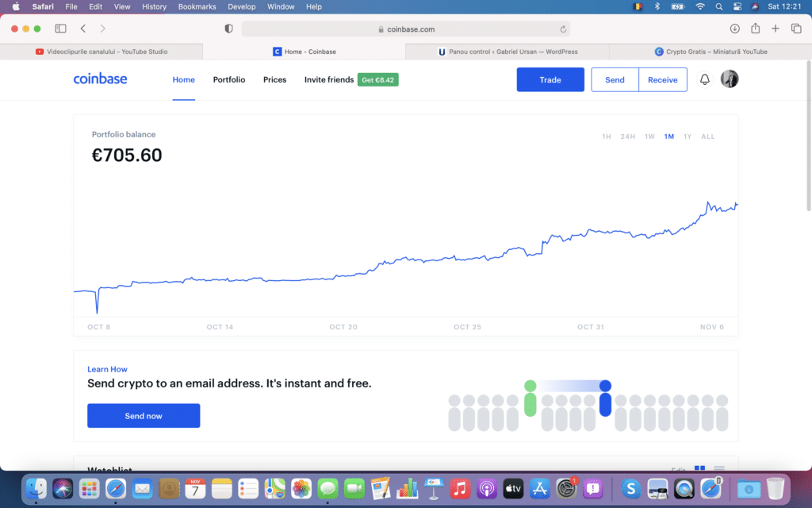Viewport: 812px width, 508px height.
Task: Set chart range to 1Y
Action: pyautogui.click(x=688, y=137)
